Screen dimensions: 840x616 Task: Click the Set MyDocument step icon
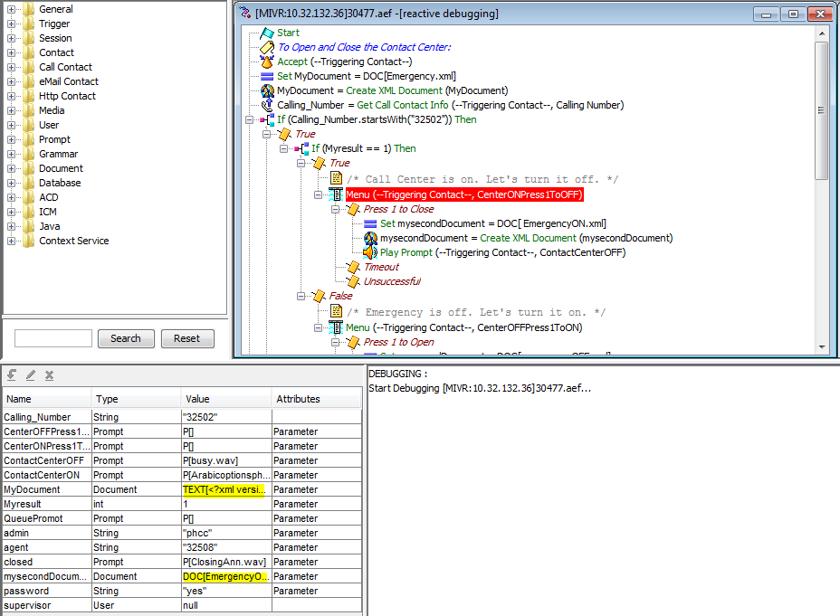[x=267, y=76]
